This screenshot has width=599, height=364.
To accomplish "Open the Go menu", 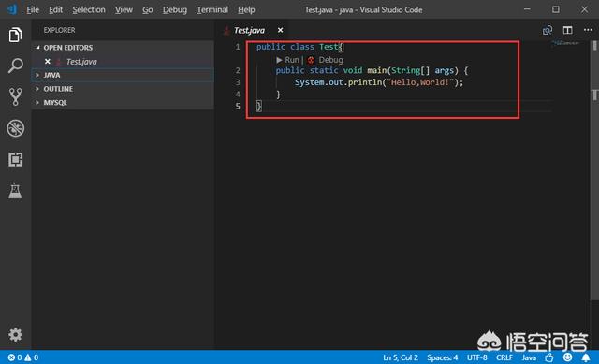I will pos(148,9).
